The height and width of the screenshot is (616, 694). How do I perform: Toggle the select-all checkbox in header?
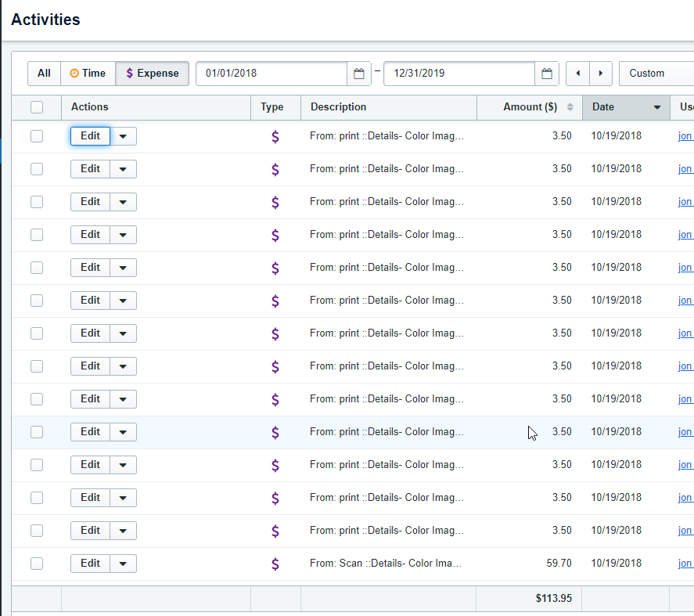pyautogui.click(x=37, y=107)
